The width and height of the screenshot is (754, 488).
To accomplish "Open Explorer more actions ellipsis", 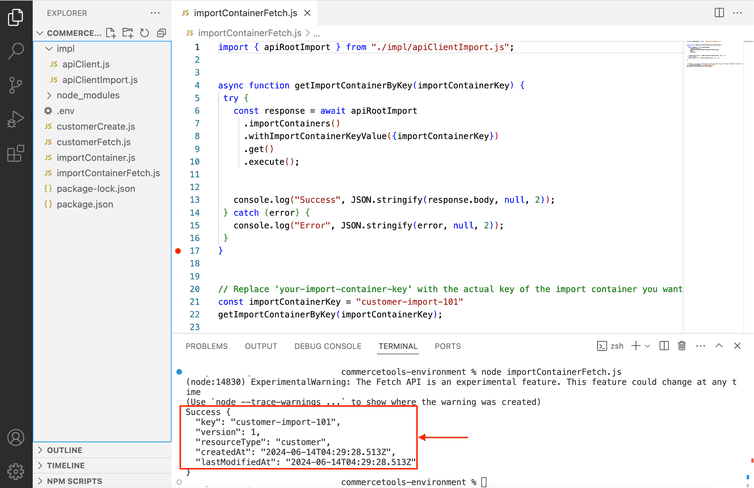I will 155,13.
